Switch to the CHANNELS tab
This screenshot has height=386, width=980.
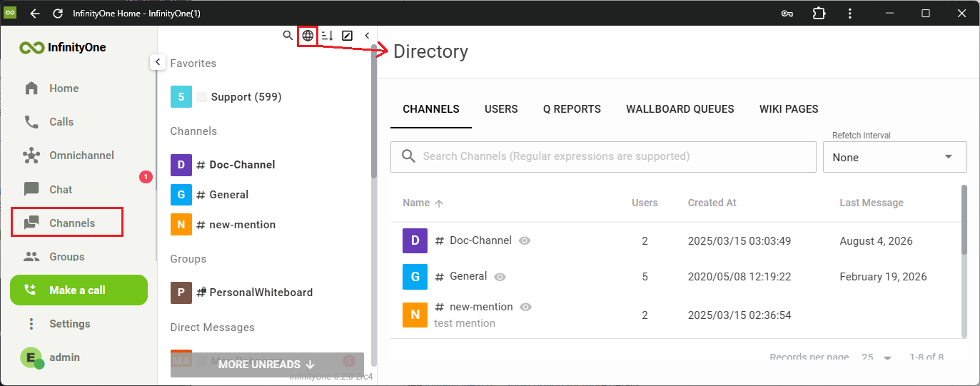point(431,109)
